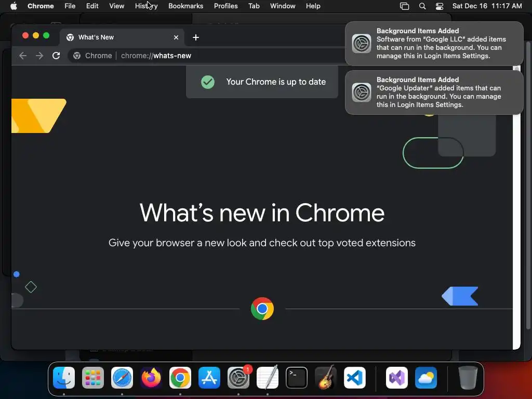Launch Terminal from the Dock

297,378
